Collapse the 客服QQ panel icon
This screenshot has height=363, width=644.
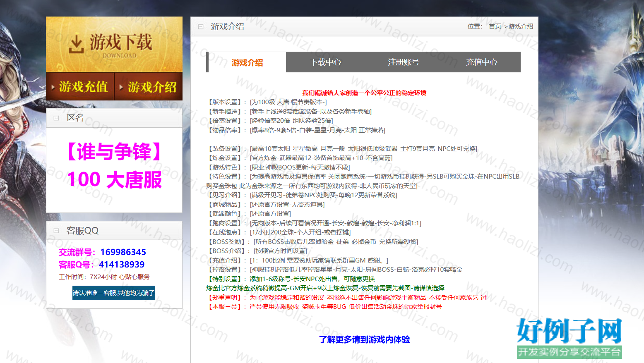(x=56, y=231)
